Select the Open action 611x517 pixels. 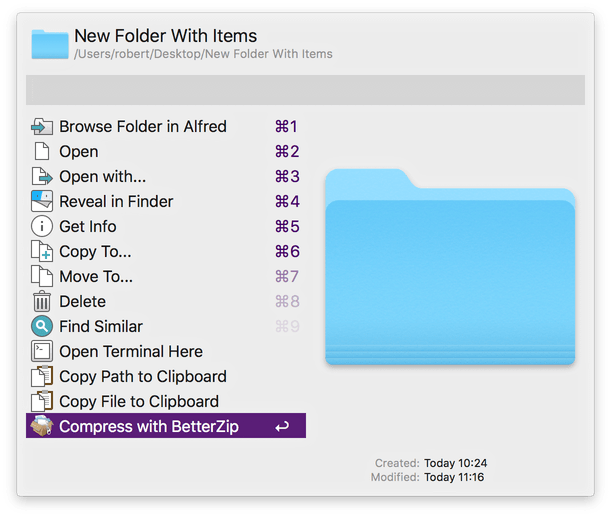79,152
